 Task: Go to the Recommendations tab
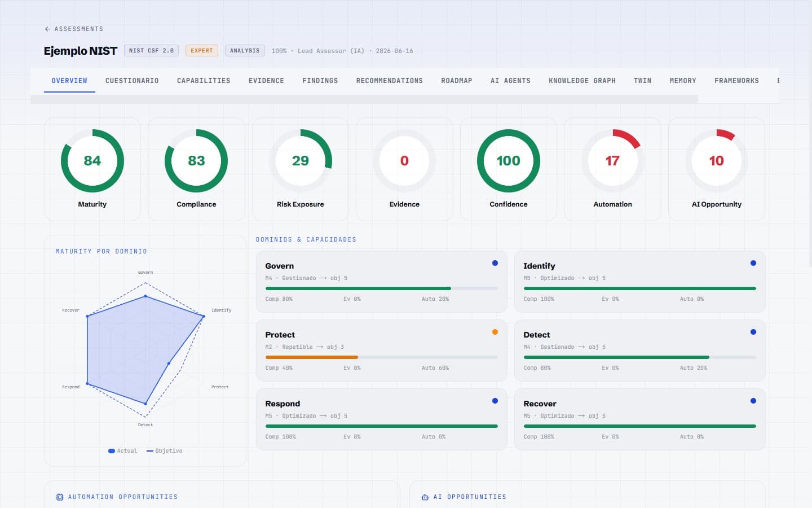pyautogui.click(x=389, y=81)
